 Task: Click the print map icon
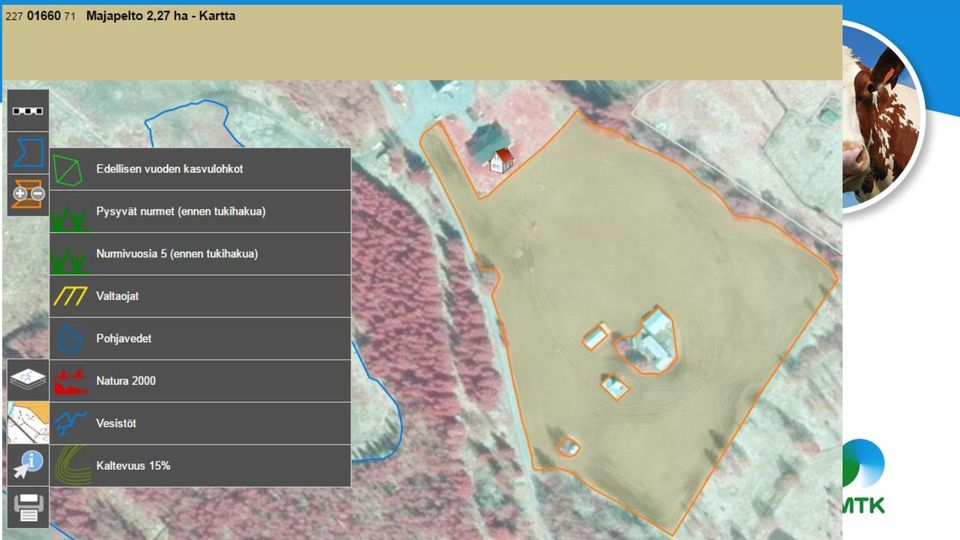coord(28,507)
